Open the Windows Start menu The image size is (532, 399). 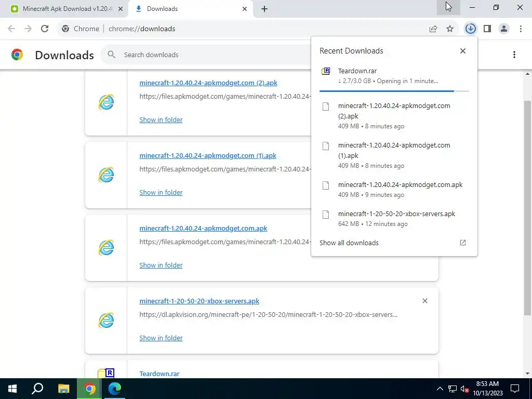(x=12, y=389)
